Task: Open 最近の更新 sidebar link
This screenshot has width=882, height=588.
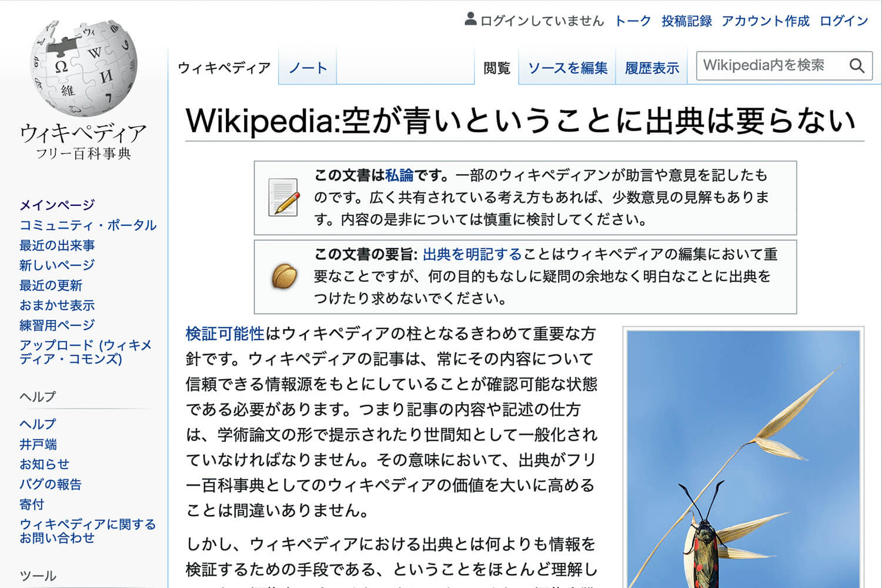Action: coord(51,285)
